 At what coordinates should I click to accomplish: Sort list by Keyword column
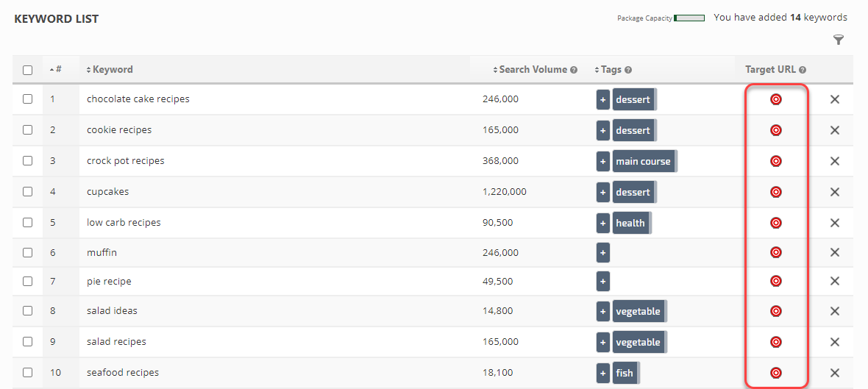coord(112,70)
